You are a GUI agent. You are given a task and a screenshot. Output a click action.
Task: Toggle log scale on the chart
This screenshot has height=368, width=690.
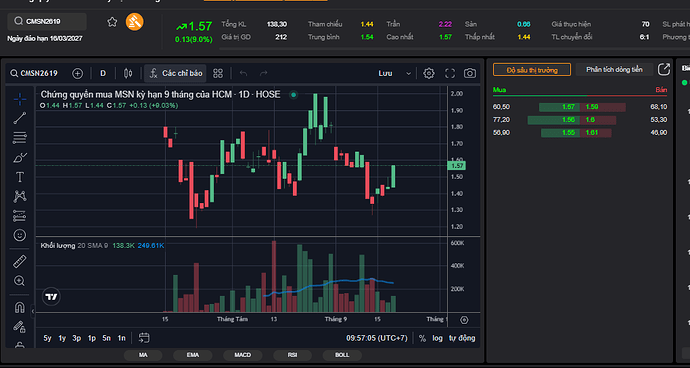tap(437, 338)
